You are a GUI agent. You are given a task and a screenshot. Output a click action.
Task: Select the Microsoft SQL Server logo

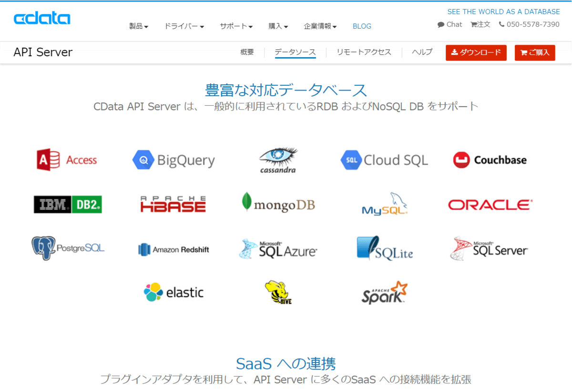[489, 248]
